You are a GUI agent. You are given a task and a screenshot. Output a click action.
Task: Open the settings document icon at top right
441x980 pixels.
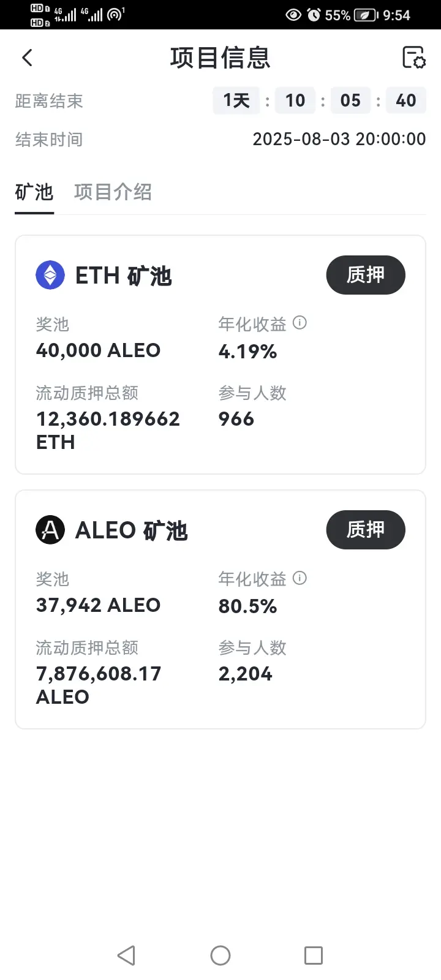(x=413, y=58)
